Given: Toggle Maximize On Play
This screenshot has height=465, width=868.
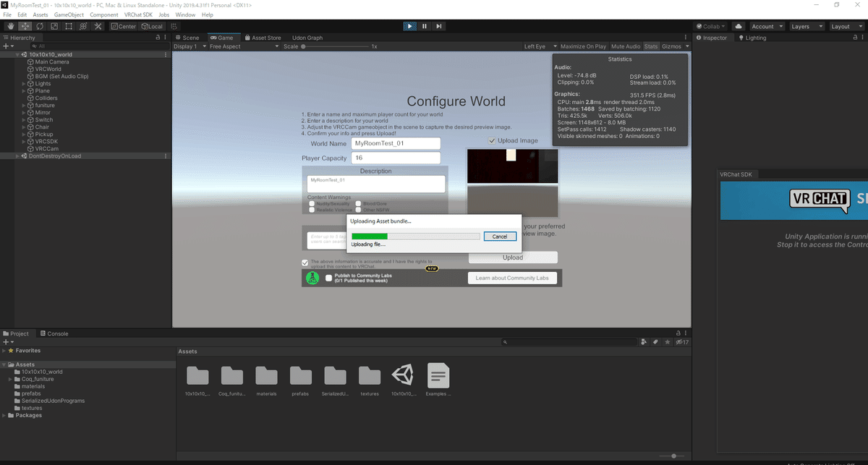Looking at the screenshot, I should [x=583, y=46].
